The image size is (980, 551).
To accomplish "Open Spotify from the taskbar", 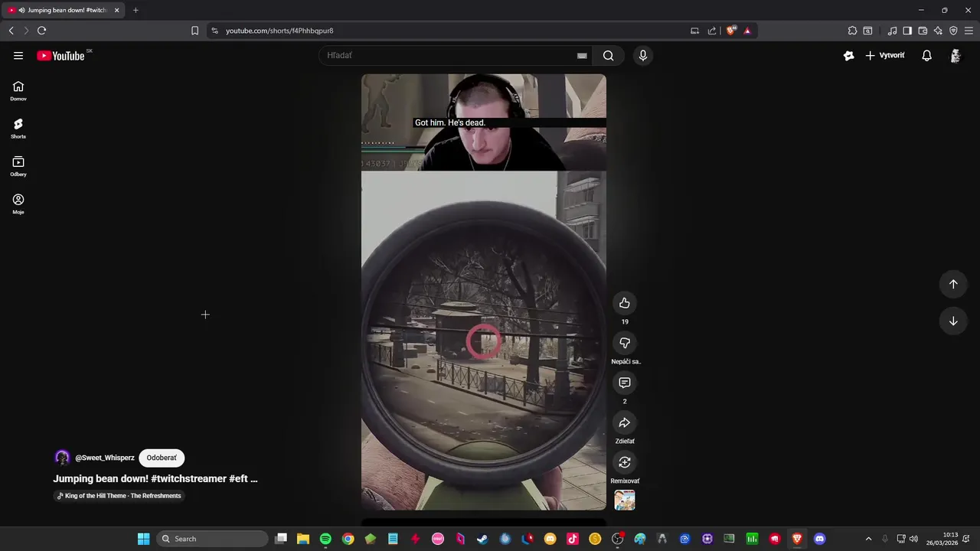I will coord(325,539).
